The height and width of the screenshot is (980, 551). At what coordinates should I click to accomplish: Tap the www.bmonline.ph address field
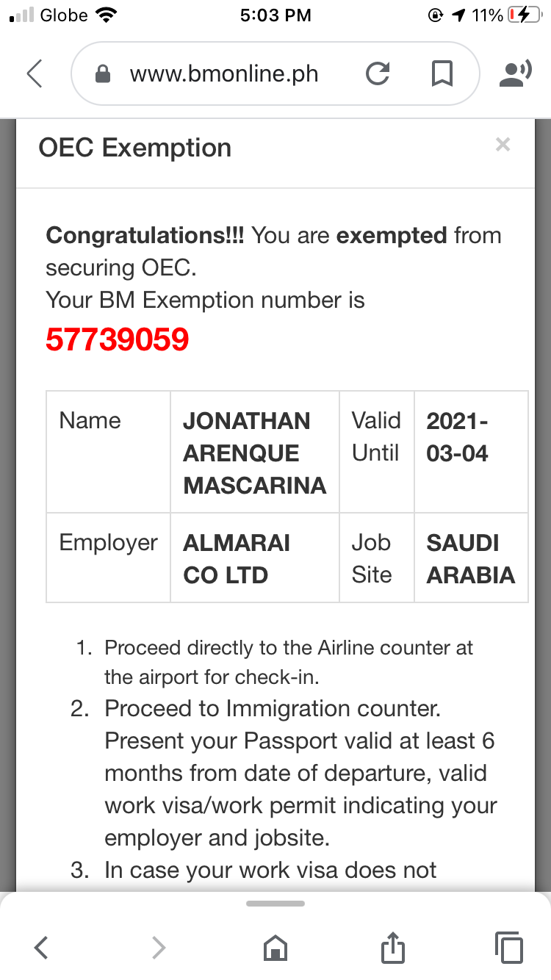[224, 74]
